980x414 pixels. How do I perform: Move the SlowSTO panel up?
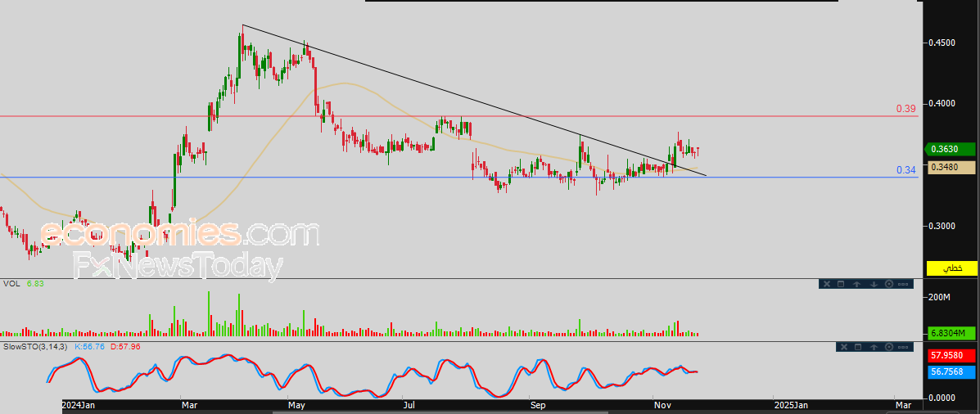click(873, 347)
